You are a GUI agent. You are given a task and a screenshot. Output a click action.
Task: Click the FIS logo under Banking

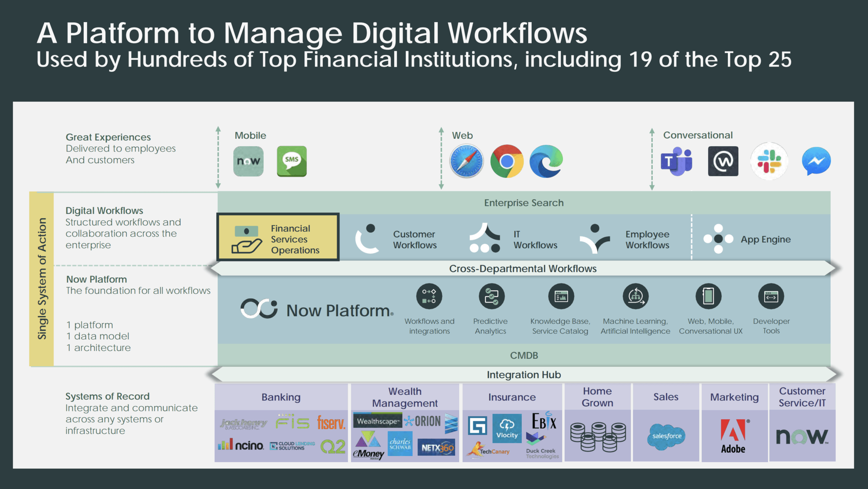coord(293,422)
